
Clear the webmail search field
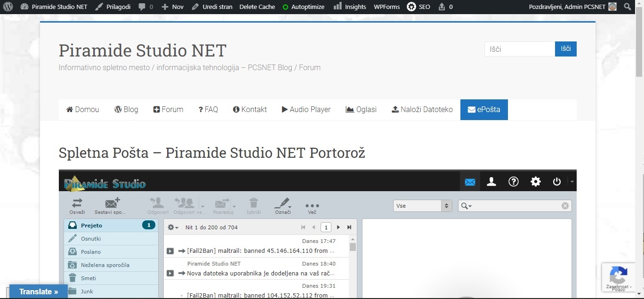coord(565,206)
